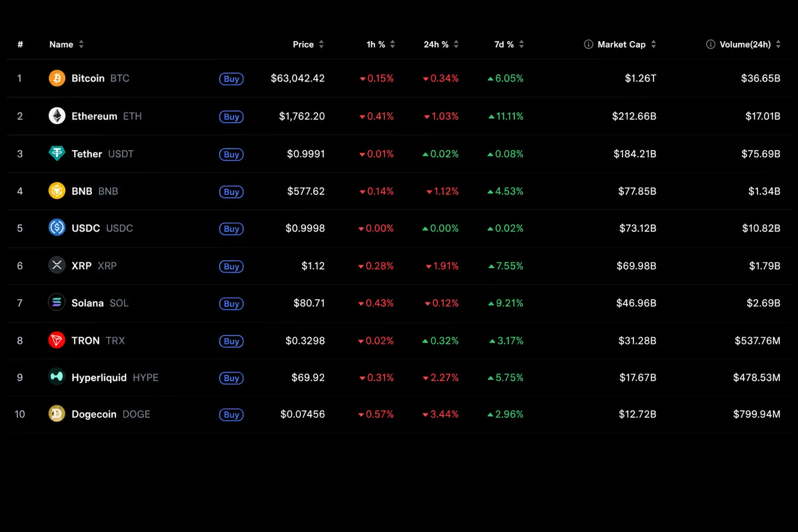Click Bitcoin price $63,042.42

click(x=298, y=78)
